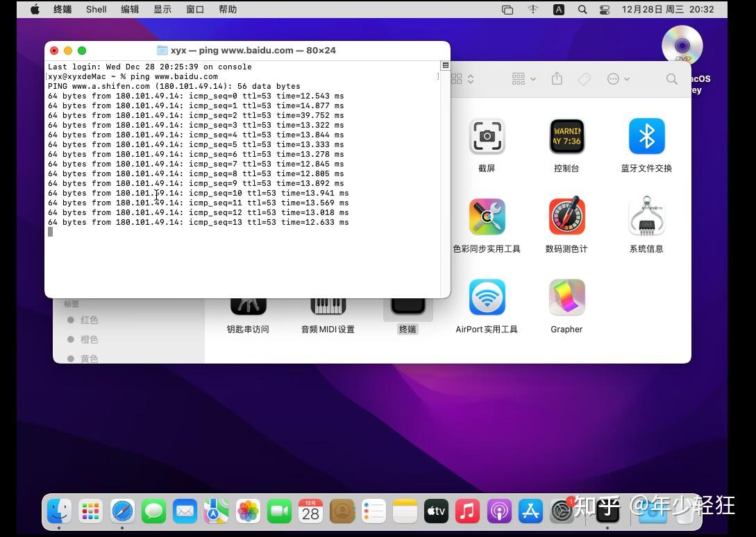756x537 pixels.
Task: Open the more actions (…) dropdown menu
Action: coord(615,78)
